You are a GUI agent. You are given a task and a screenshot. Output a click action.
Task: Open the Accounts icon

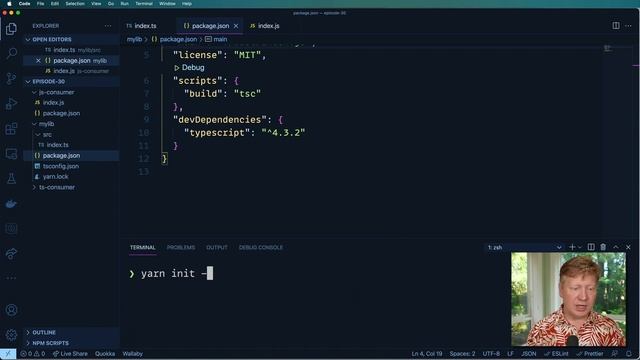(11, 310)
